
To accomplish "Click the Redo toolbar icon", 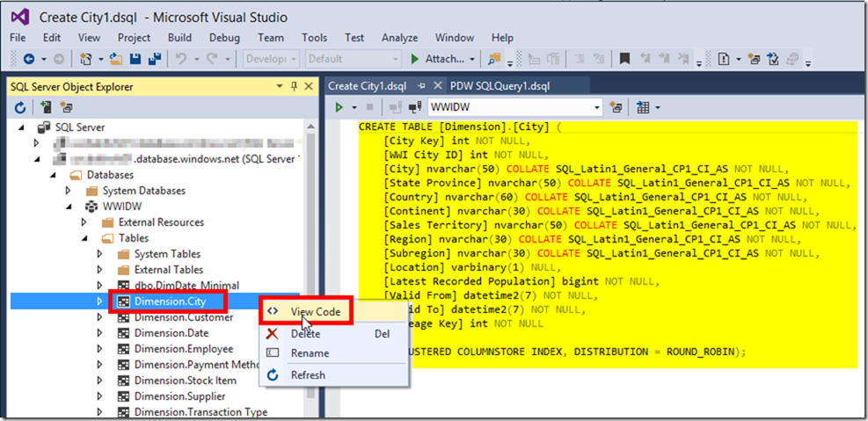I will pyautogui.click(x=212, y=59).
